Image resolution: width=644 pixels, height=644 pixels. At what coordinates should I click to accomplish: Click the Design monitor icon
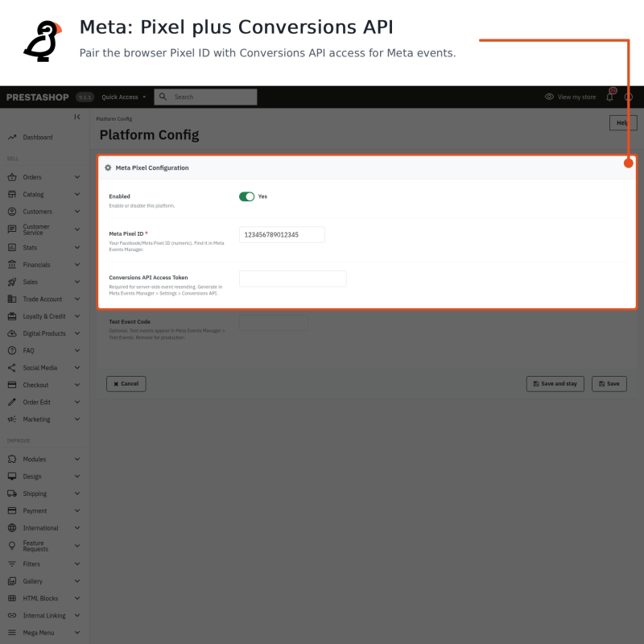(12, 477)
